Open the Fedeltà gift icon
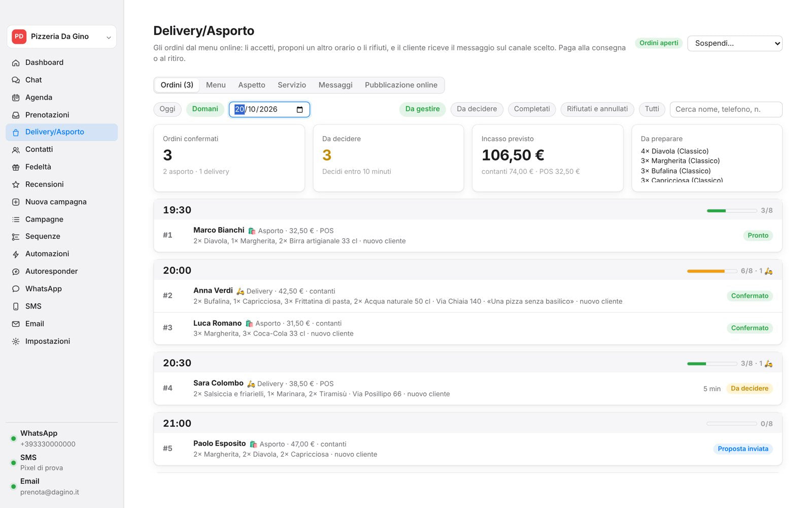This screenshot has width=812, height=508. (16, 167)
